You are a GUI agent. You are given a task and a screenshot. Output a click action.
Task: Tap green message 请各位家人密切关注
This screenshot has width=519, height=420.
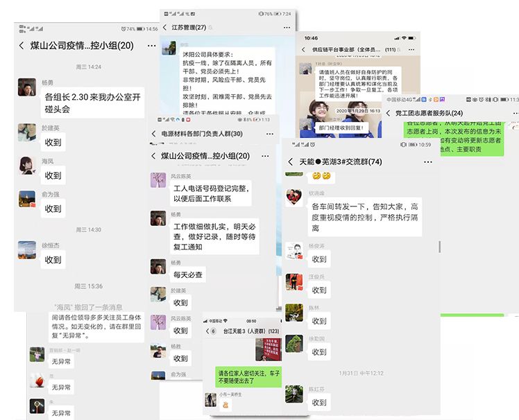(250, 377)
